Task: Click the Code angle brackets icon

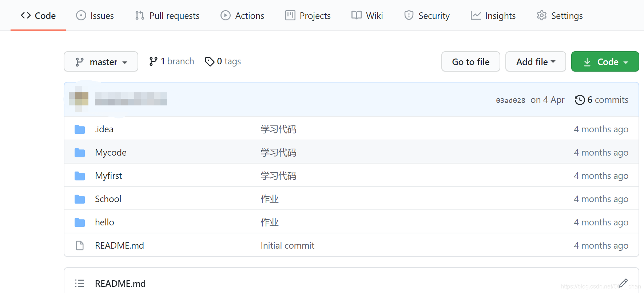Action: click(26, 15)
